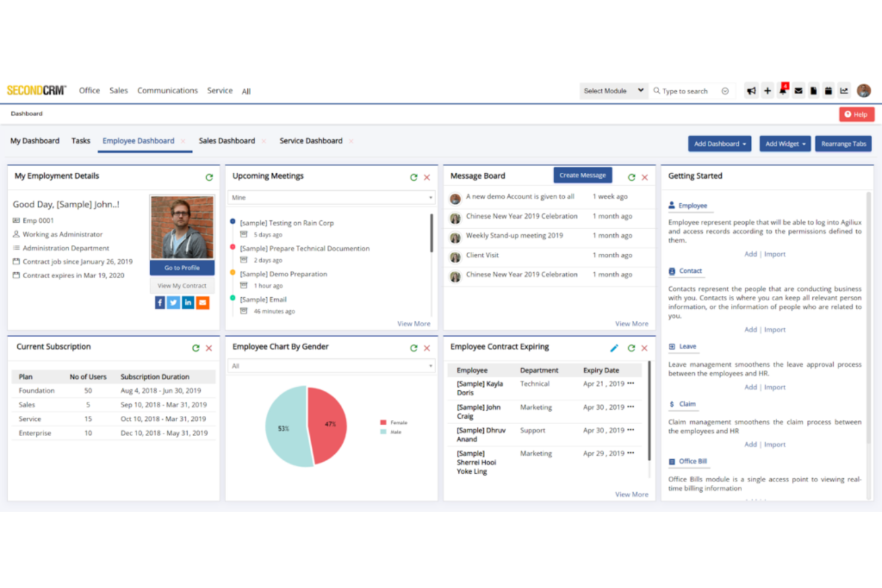Open the All filter on Employee Chart By Gender
This screenshot has height=588, width=882.
tap(331, 366)
